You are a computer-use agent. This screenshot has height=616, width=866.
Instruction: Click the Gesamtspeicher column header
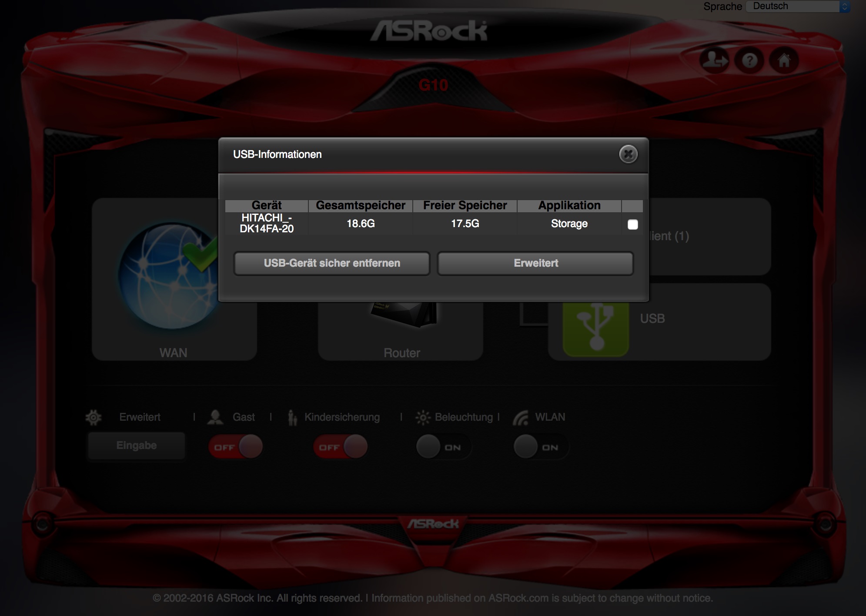pyautogui.click(x=361, y=205)
